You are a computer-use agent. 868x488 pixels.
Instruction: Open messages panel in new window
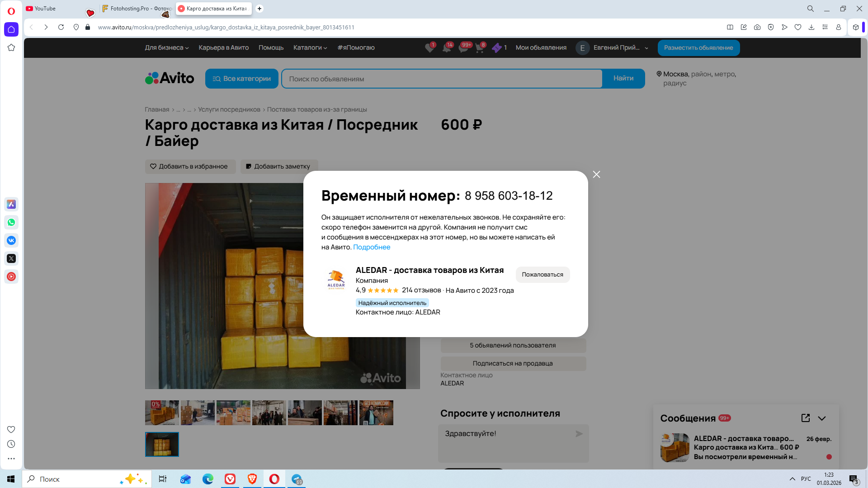805,418
